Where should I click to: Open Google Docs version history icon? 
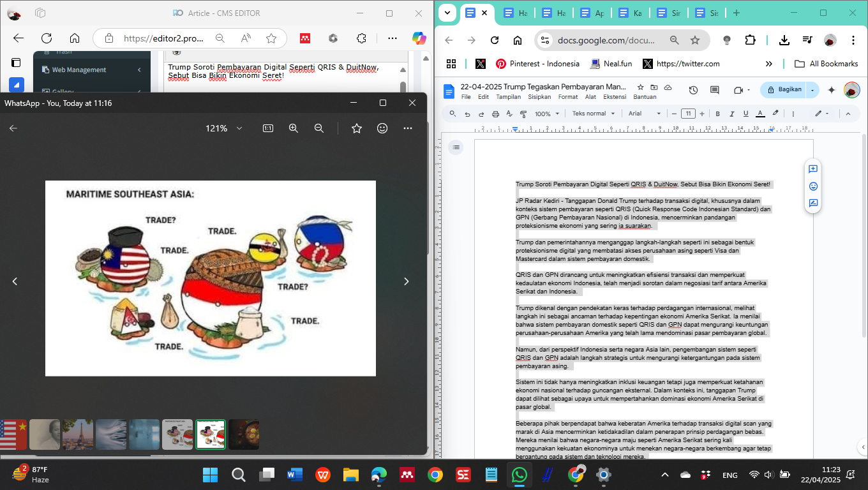[693, 90]
